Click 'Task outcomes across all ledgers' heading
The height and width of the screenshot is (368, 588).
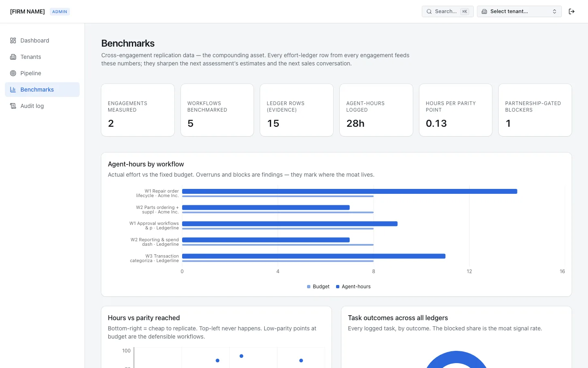398,318
